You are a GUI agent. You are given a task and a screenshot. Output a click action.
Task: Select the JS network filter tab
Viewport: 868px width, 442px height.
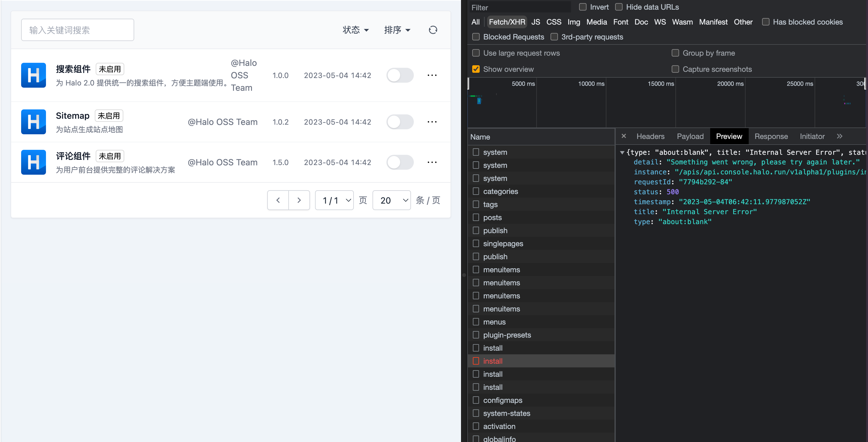[x=535, y=21]
